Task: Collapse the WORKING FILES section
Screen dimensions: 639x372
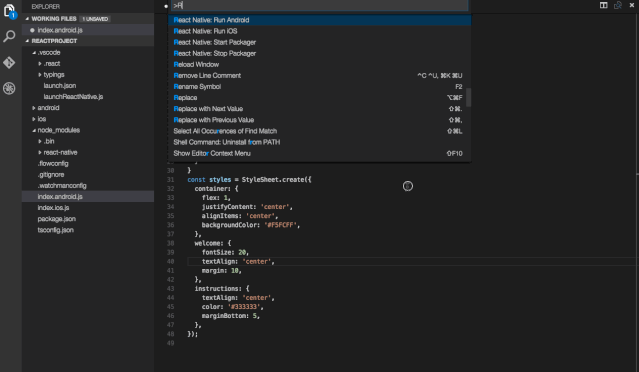Action: [27, 19]
